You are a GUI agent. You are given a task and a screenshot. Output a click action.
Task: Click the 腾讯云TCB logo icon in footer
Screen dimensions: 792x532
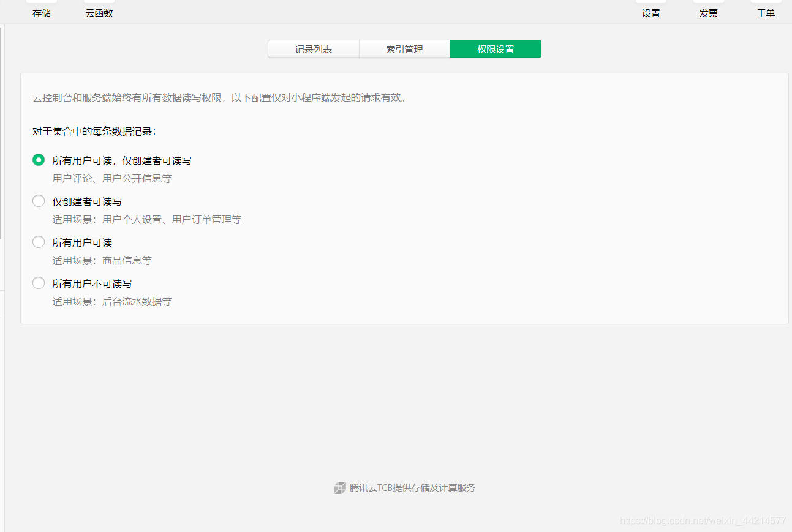(x=339, y=488)
